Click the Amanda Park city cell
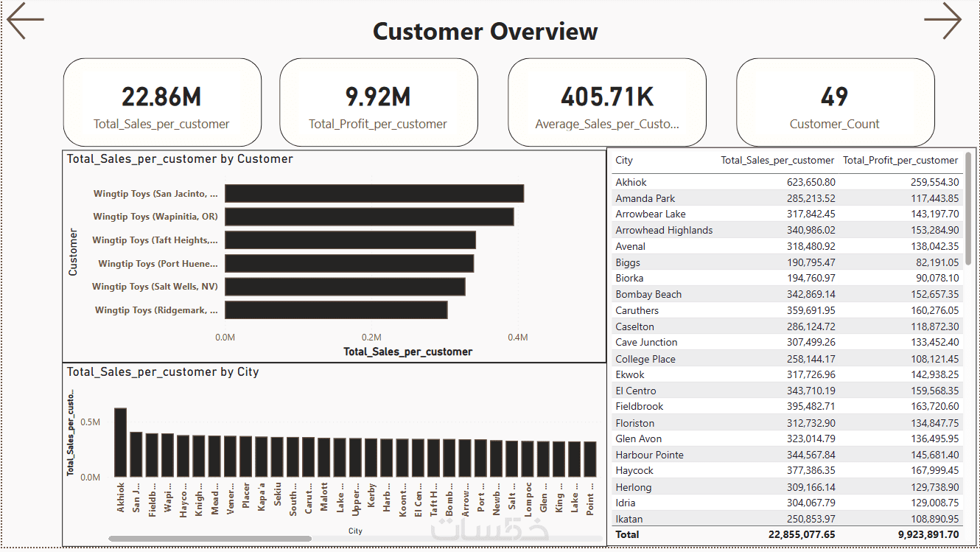The height and width of the screenshot is (552, 980). coord(645,198)
